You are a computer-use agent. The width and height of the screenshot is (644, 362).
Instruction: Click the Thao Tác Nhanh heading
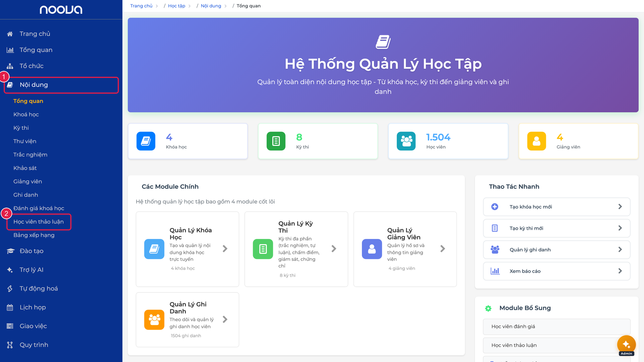pyautogui.click(x=514, y=187)
